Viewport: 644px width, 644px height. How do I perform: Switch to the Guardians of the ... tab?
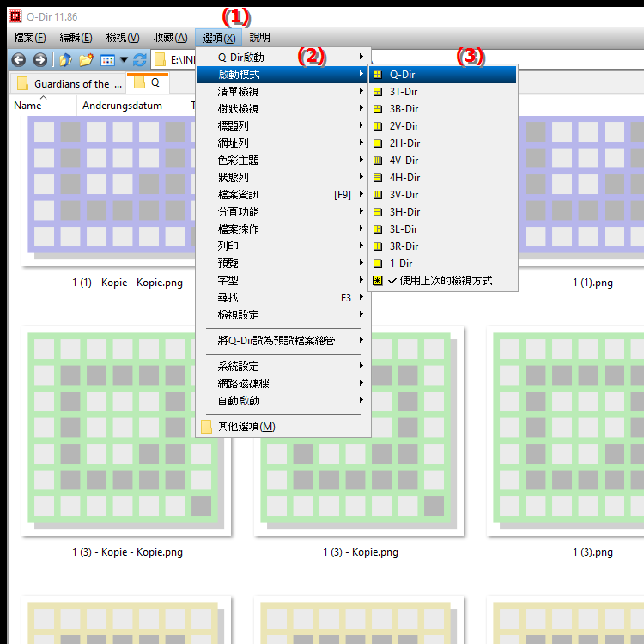(68, 84)
